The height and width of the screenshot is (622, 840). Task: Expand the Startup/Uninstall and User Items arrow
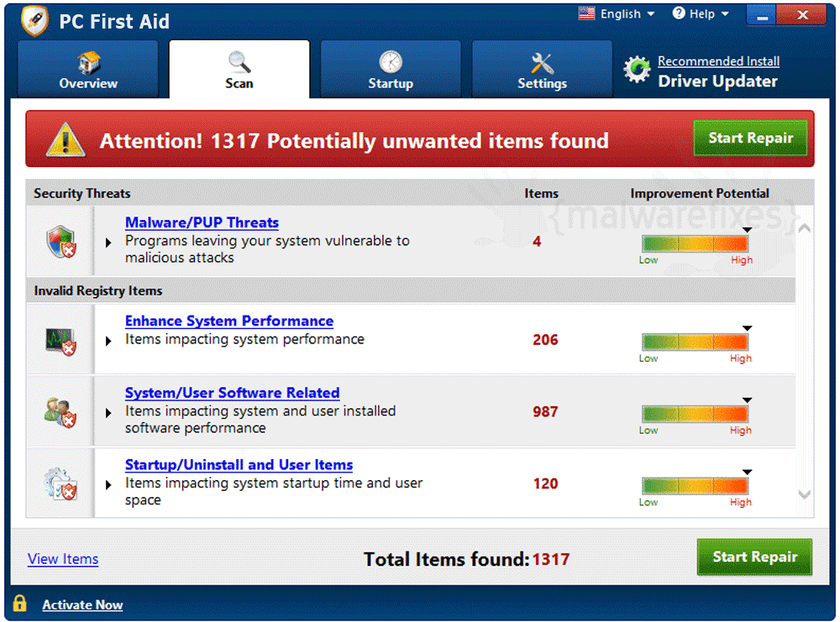click(108, 485)
